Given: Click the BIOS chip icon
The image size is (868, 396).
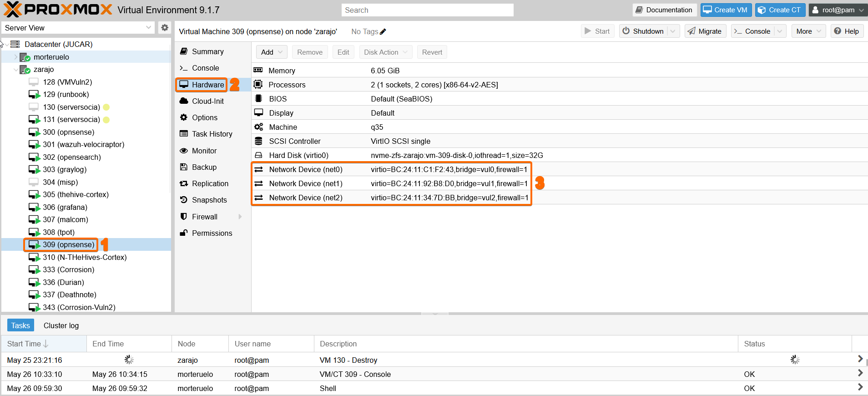Looking at the screenshot, I should pos(258,99).
